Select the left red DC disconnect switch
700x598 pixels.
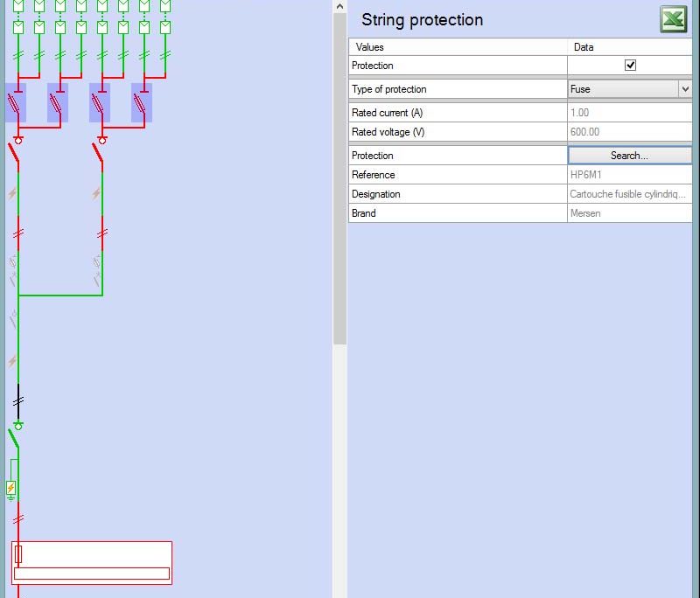(x=14, y=151)
